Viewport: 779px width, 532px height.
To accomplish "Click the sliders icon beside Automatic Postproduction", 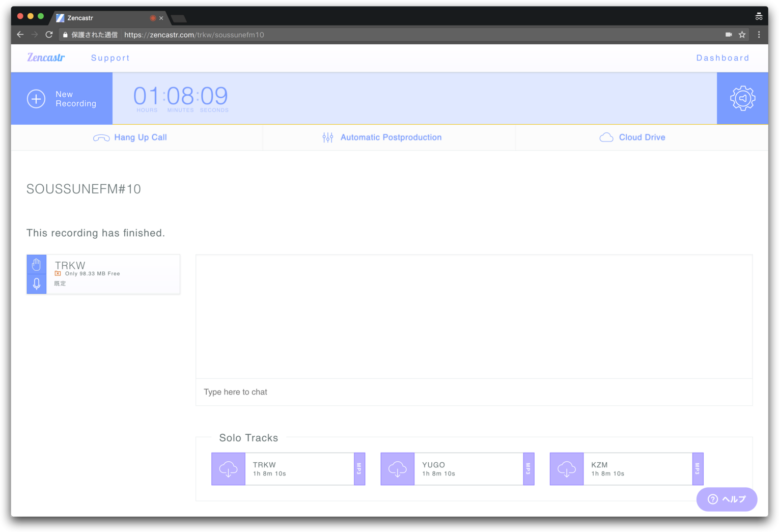I will [x=328, y=137].
